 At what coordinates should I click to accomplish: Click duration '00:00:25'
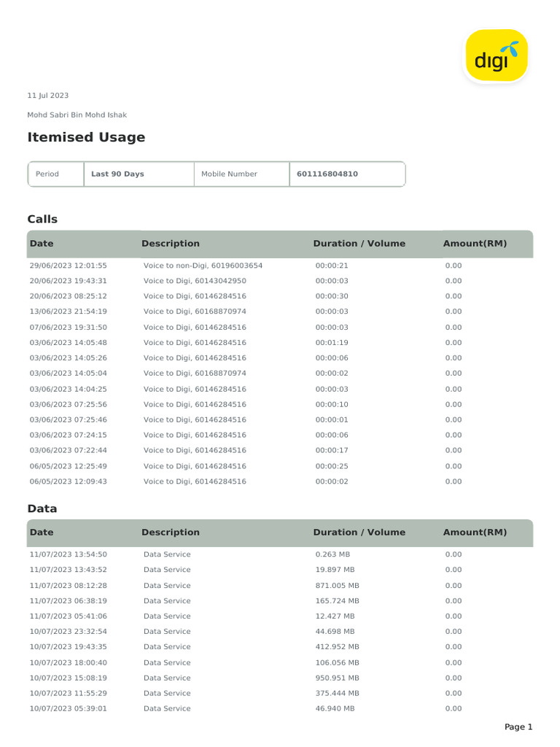point(332,466)
